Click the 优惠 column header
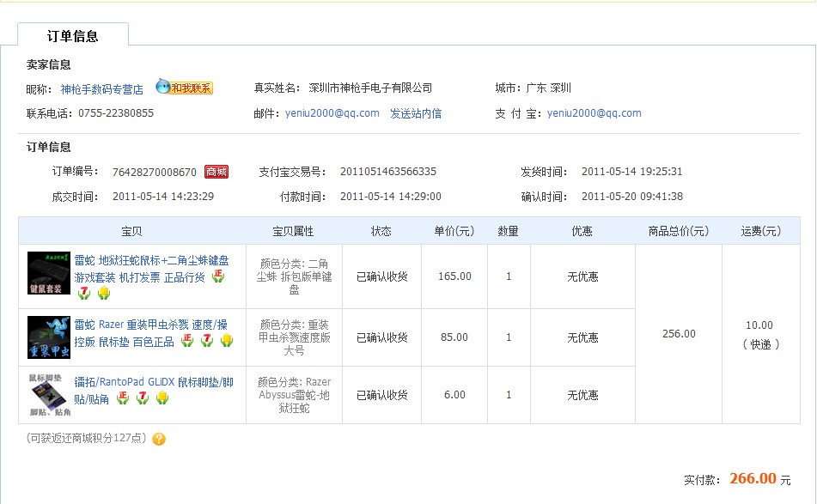 (x=582, y=231)
